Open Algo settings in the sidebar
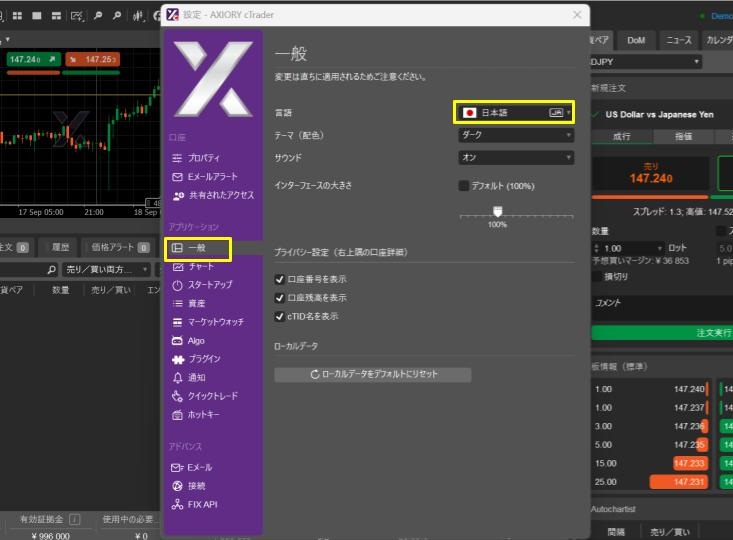This screenshot has width=733, height=540. [188, 341]
